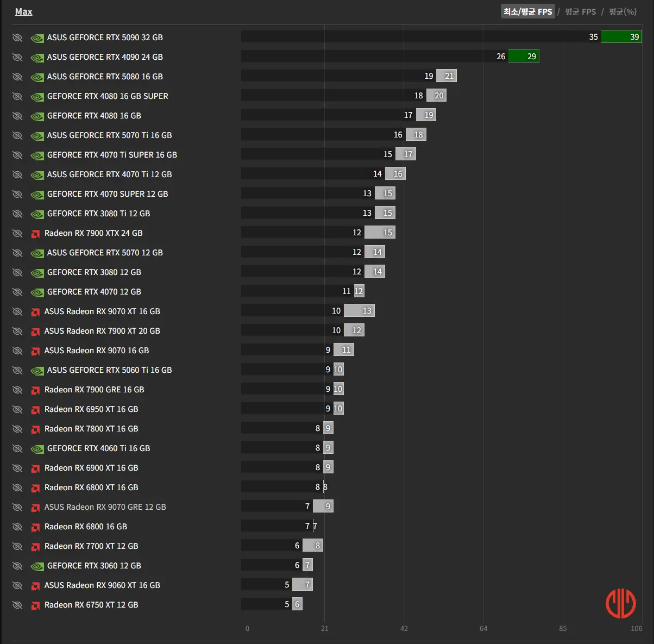The width and height of the screenshot is (654, 644).
Task: Click NVIDIA logo beside GEFORCE RTX 4070 Ti SUPER
Action: pos(37,155)
